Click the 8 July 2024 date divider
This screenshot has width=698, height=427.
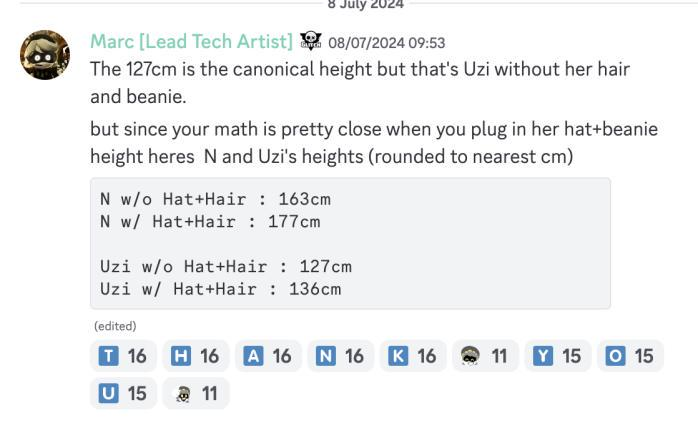click(365, 4)
